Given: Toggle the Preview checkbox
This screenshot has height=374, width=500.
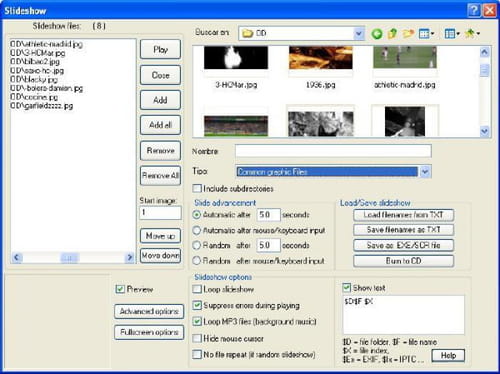Looking at the screenshot, I should 120,289.
